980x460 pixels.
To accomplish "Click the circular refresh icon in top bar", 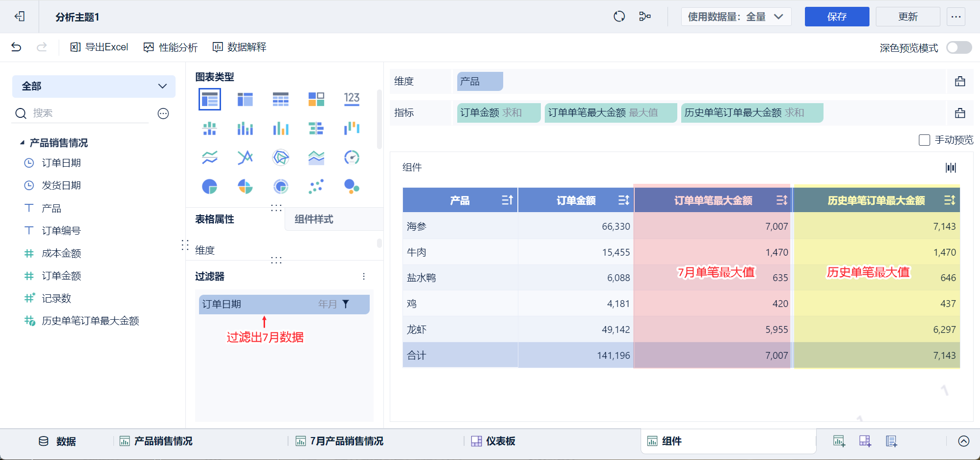I will pos(619,17).
